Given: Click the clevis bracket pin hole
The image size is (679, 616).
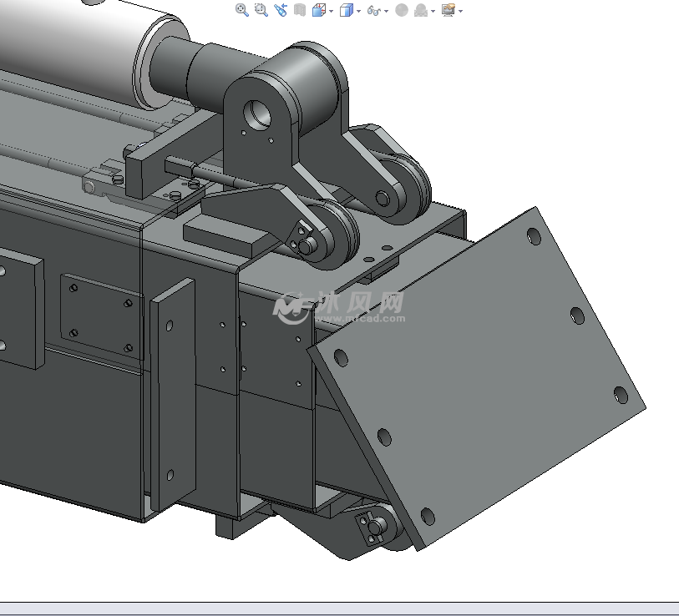Looking at the screenshot, I should tap(258, 112).
